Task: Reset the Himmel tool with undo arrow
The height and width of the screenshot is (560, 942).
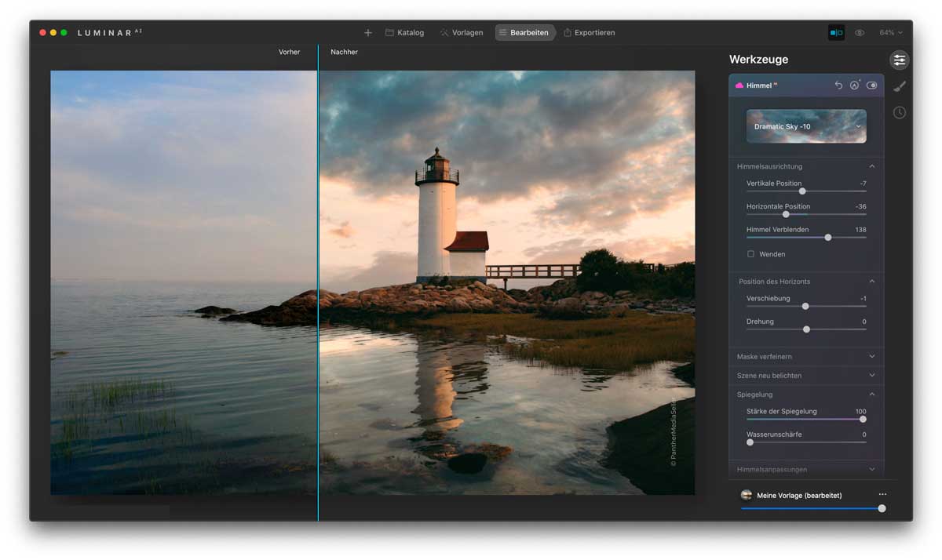Action: tap(838, 85)
